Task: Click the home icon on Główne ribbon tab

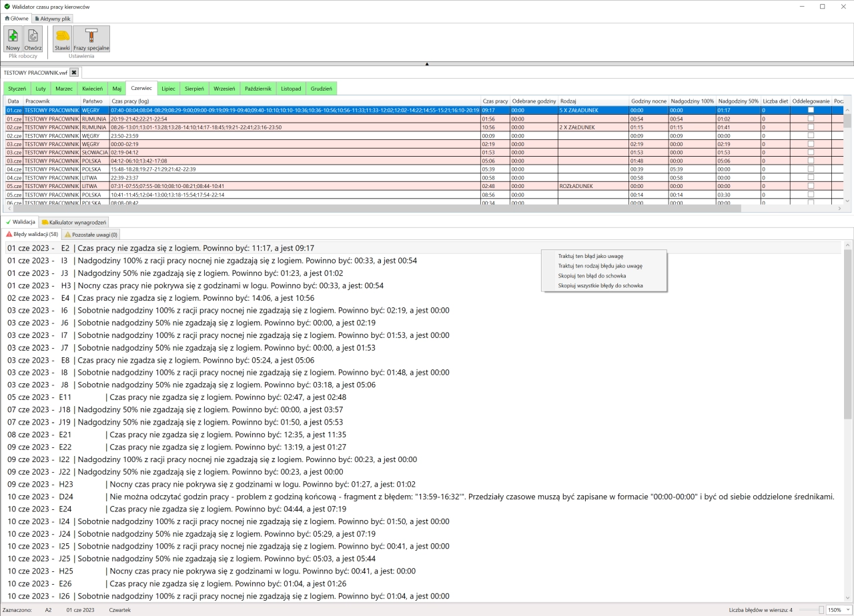Action: [x=6, y=18]
